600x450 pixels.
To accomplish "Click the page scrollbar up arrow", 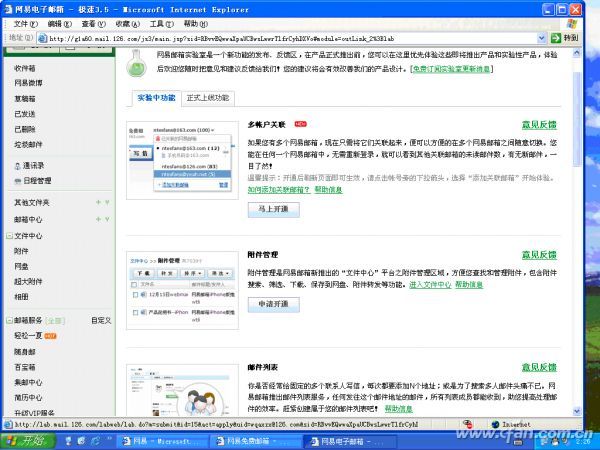I will (577, 53).
